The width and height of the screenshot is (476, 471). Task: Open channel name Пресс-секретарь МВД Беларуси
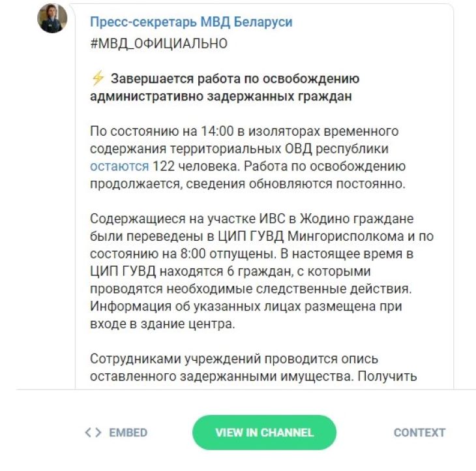point(191,22)
